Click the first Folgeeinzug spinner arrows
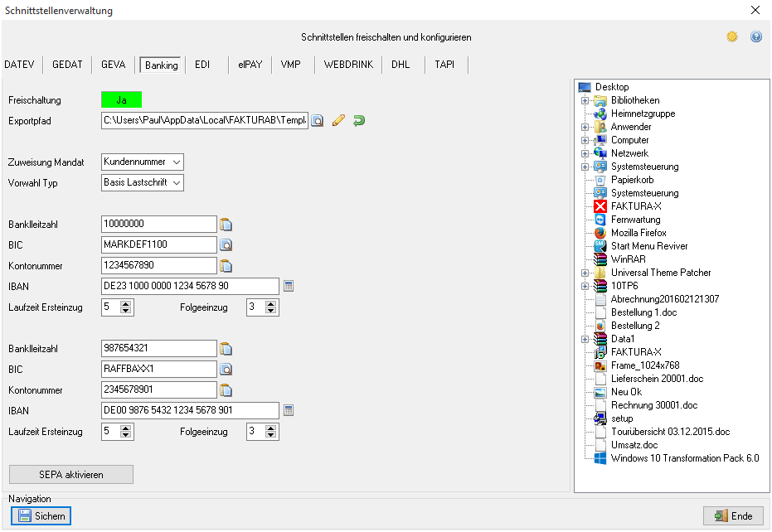 coord(270,307)
